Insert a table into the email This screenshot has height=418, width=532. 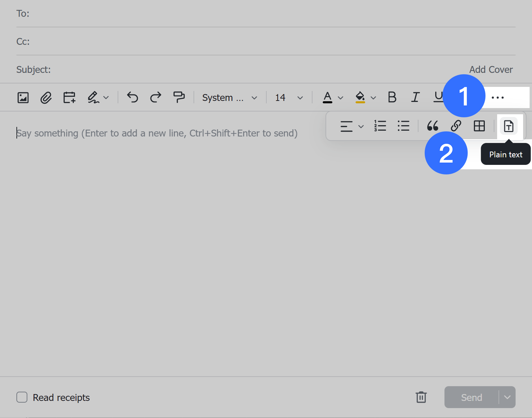(479, 126)
